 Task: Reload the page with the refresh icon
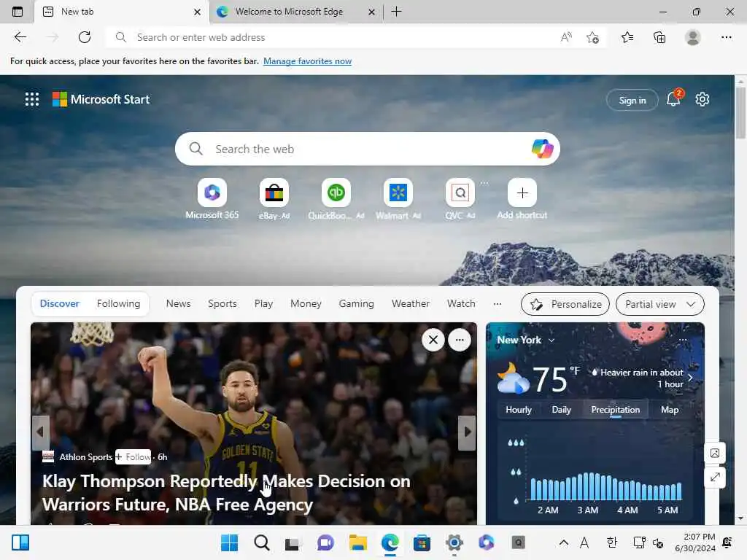pos(85,37)
